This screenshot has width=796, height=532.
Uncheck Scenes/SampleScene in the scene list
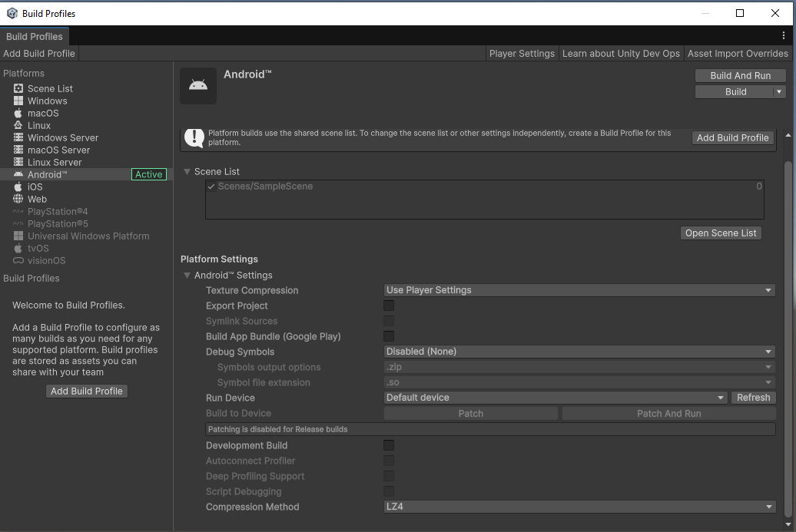click(x=211, y=187)
